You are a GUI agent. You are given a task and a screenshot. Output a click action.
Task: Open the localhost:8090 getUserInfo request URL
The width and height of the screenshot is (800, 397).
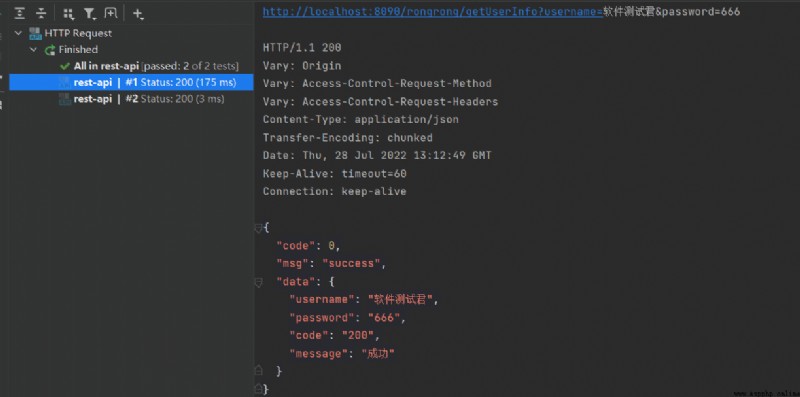[433, 12]
